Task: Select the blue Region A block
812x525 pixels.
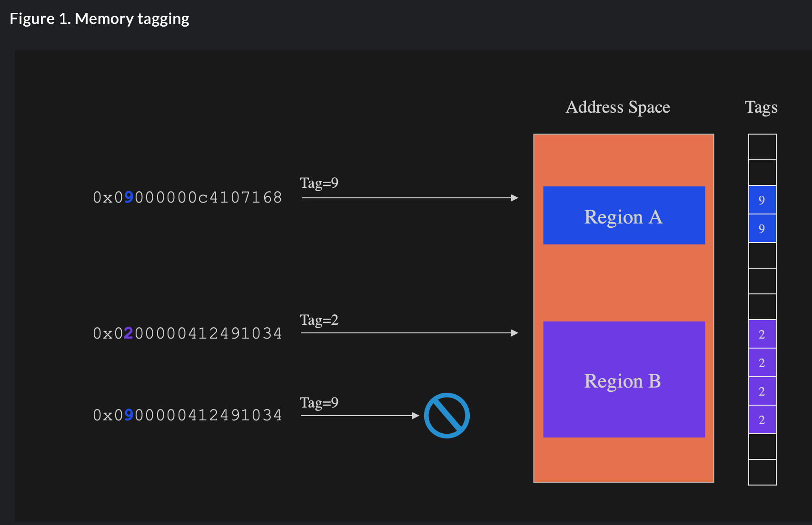Action: click(x=624, y=215)
